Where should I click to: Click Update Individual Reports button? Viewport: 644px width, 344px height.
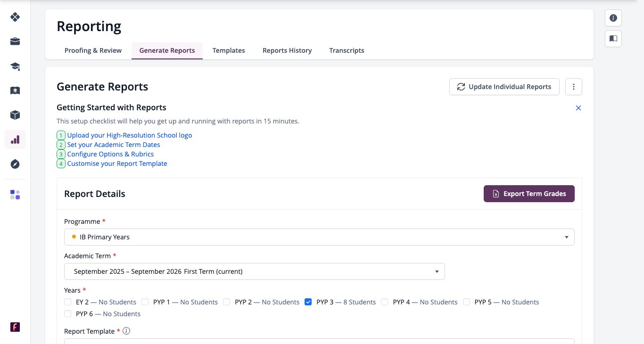504,87
